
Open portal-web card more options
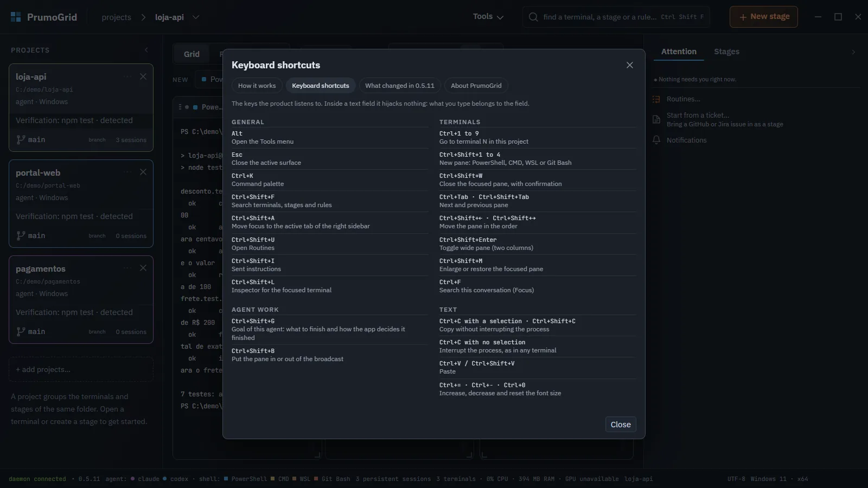click(127, 172)
